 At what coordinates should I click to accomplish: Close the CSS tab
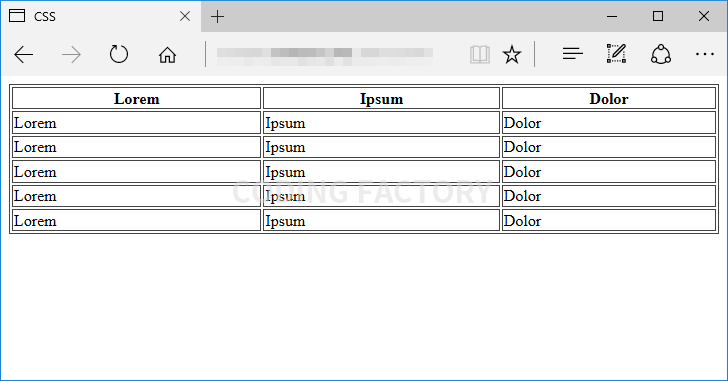click(x=185, y=16)
